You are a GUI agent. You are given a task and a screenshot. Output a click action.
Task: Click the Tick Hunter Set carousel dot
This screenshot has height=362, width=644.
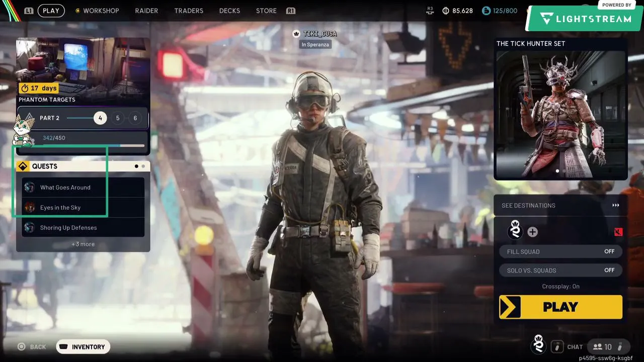coord(557,171)
